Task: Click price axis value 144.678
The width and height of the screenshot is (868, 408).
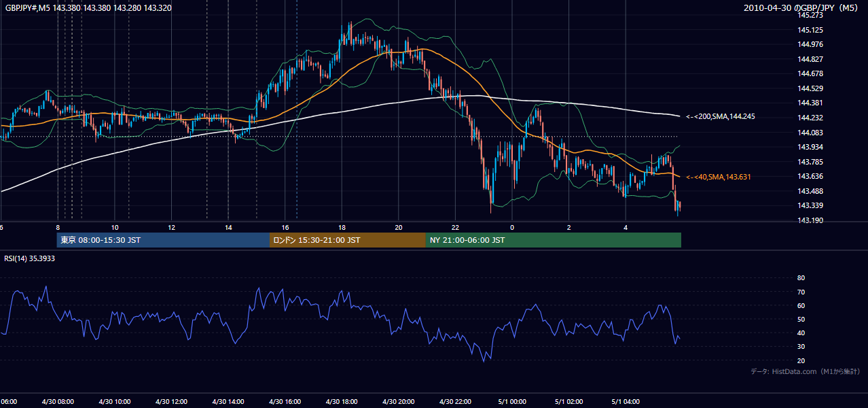Action: pos(811,73)
